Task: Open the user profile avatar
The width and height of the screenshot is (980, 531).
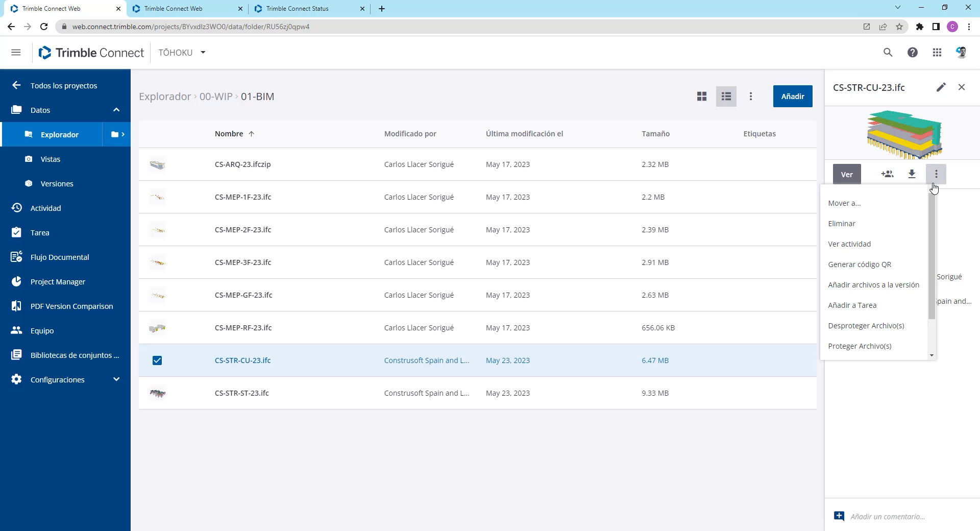Action: 962,53
